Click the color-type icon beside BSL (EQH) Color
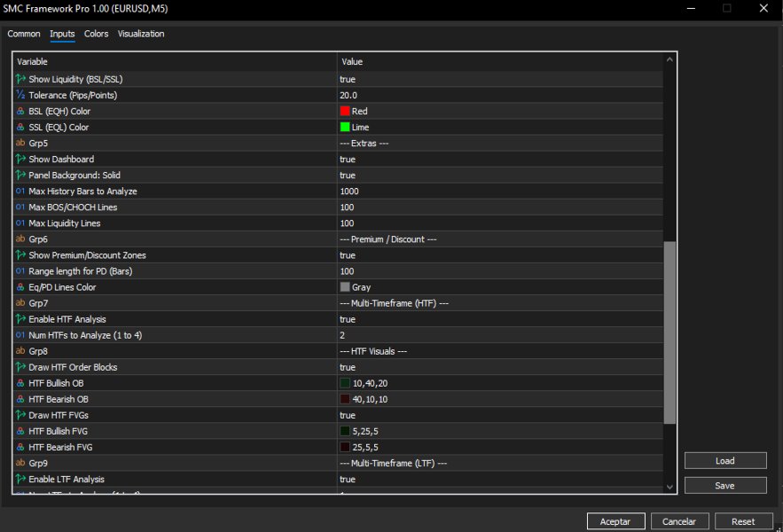 tap(20, 111)
